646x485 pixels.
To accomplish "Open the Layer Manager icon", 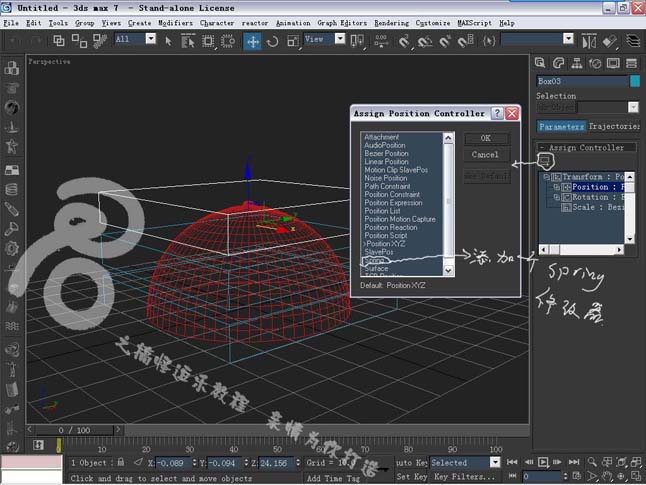I will [x=633, y=41].
